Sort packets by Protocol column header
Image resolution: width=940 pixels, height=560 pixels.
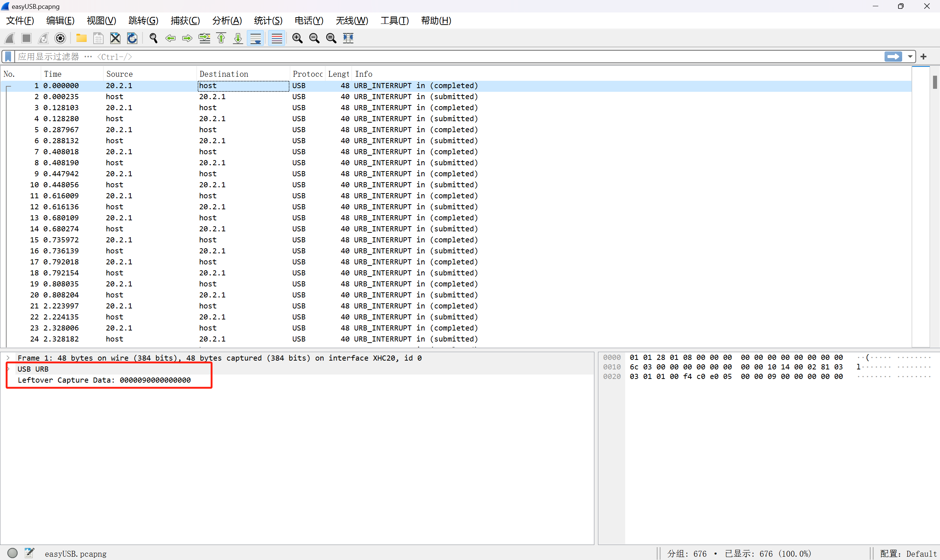pyautogui.click(x=308, y=74)
